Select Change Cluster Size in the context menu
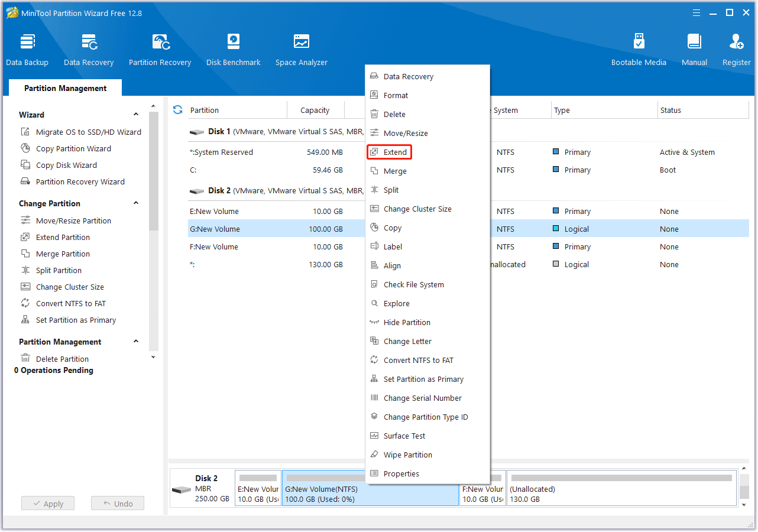Screen dimensions: 758x532 (x=427, y=209)
